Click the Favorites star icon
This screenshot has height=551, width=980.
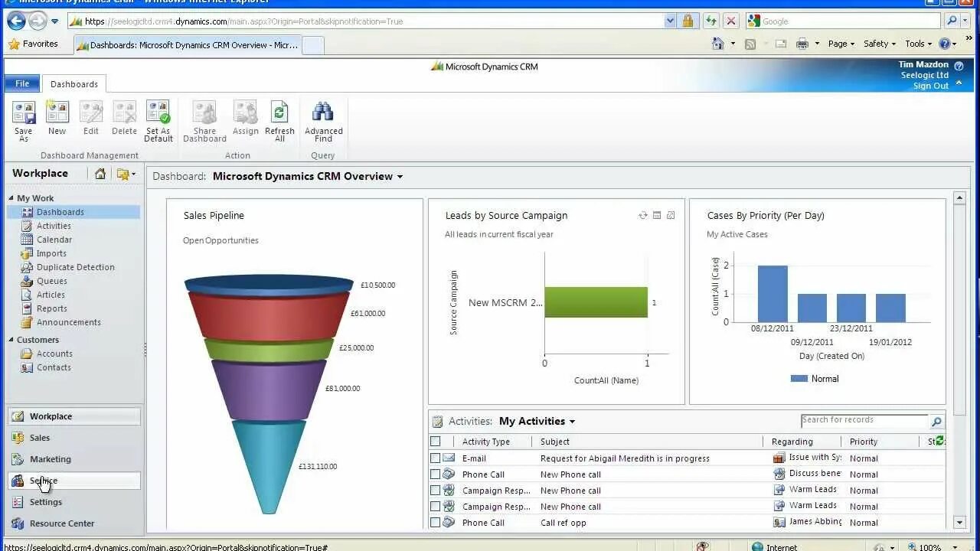[14, 44]
